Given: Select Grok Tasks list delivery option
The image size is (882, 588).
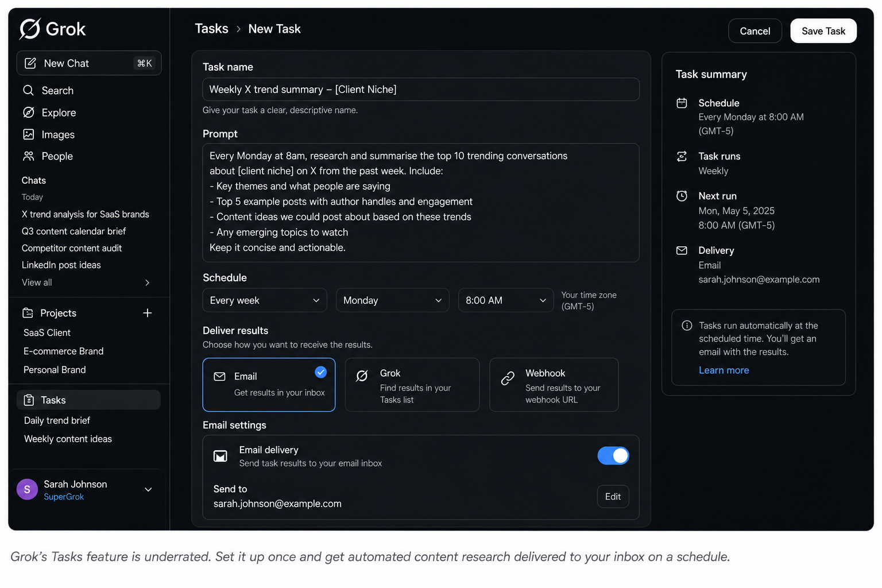Looking at the screenshot, I should (x=412, y=385).
